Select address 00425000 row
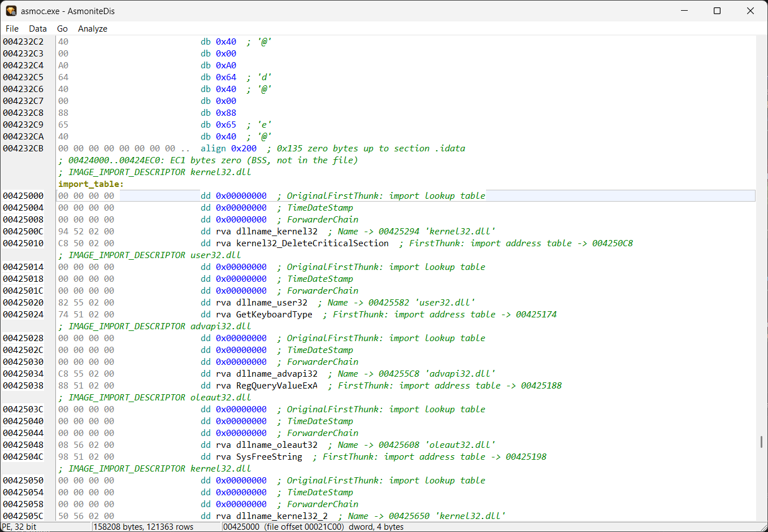The image size is (768, 532). click(x=378, y=196)
